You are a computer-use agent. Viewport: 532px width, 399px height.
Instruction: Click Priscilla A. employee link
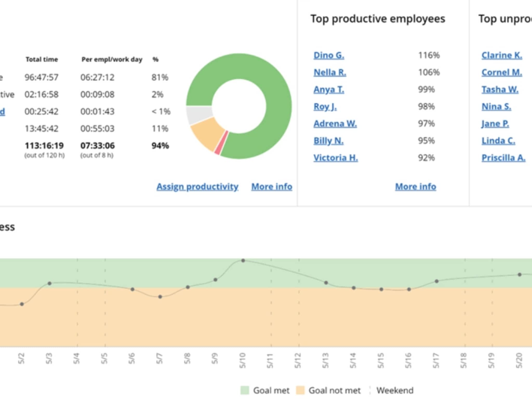[503, 158]
